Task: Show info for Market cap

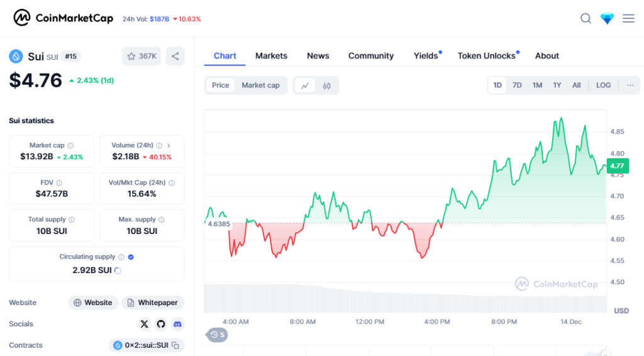Action: 70,145
